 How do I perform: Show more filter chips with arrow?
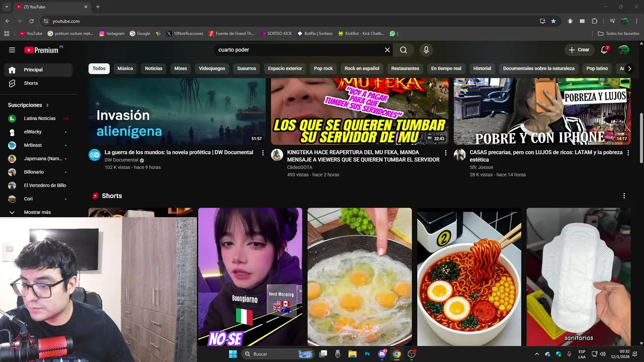tap(629, 68)
